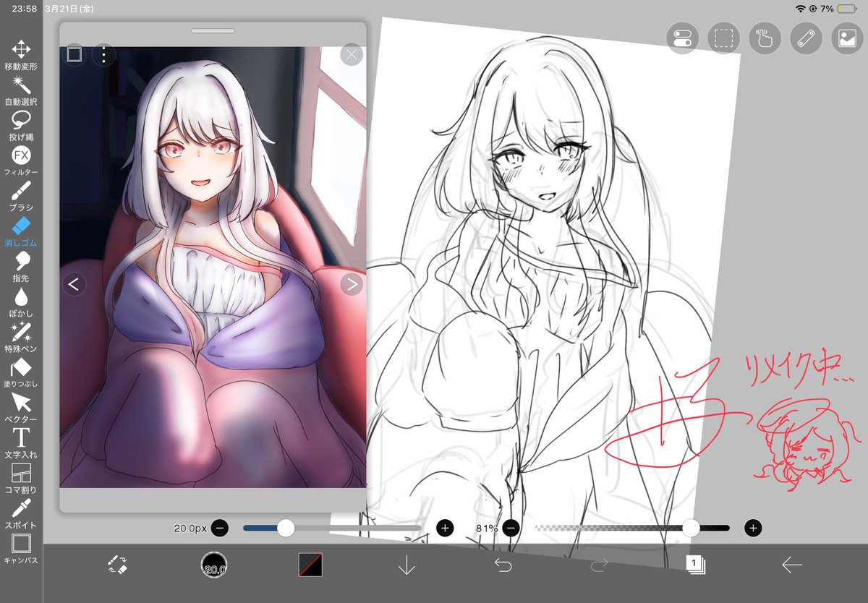
Task: Open the color swatch with red slash
Action: (310, 565)
